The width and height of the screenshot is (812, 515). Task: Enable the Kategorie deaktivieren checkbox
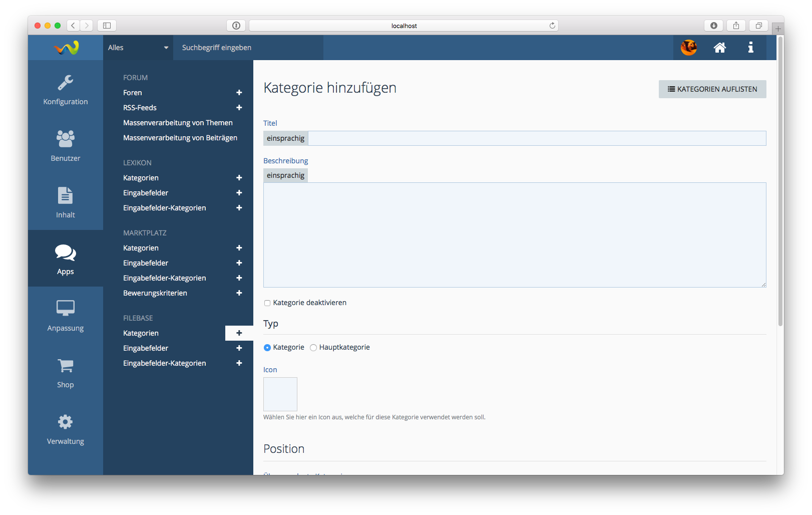pos(267,303)
